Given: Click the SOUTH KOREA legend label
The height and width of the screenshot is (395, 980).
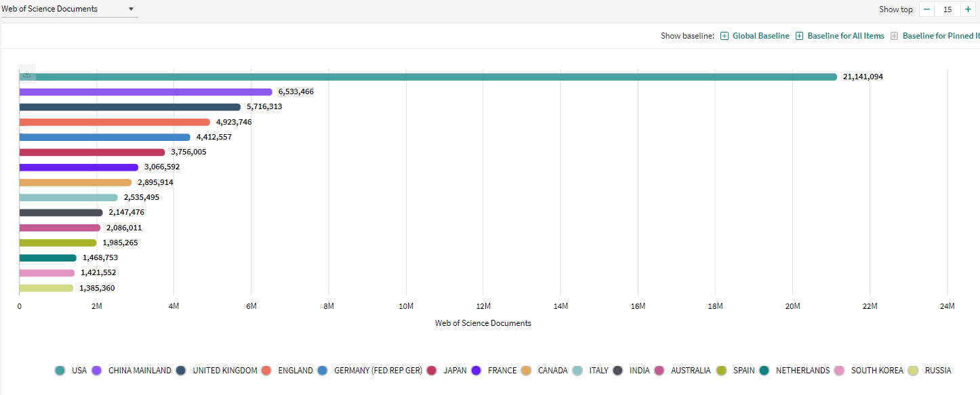Looking at the screenshot, I should click(x=877, y=371).
